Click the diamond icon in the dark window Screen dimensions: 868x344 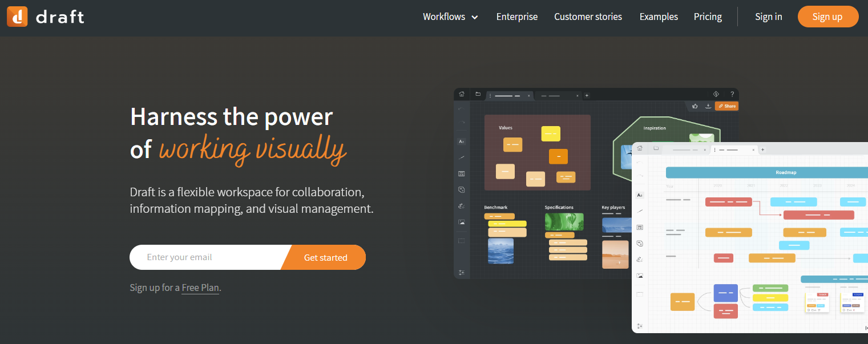coord(716,94)
